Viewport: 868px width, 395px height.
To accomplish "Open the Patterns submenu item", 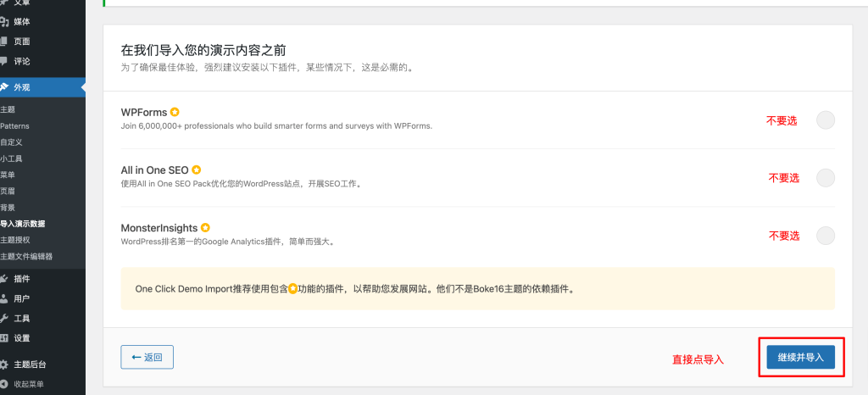I will click(15, 126).
